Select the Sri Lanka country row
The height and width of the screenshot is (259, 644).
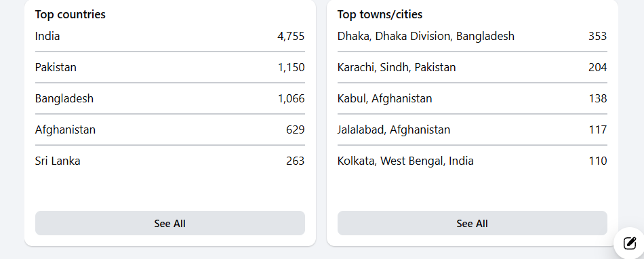(x=170, y=161)
